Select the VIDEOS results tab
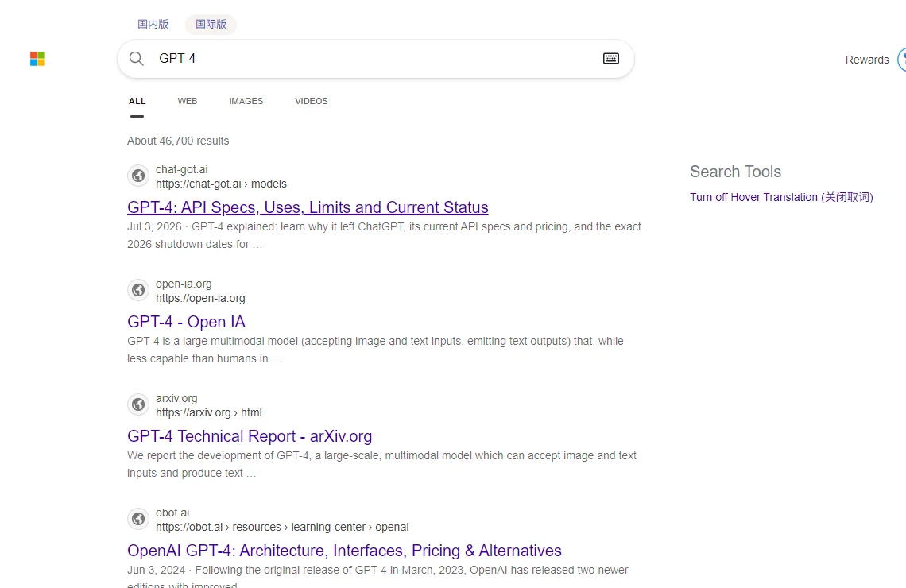This screenshot has width=906, height=588. point(312,101)
